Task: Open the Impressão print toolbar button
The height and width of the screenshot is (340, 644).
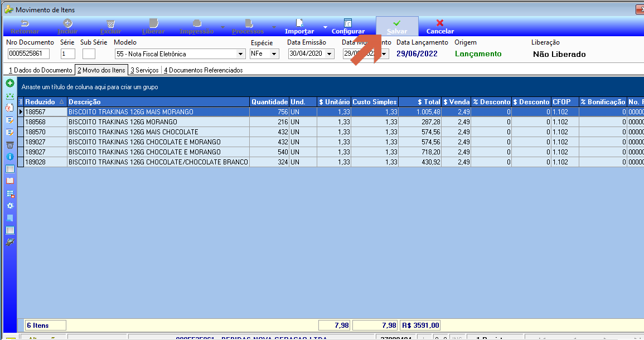Action: (196, 27)
